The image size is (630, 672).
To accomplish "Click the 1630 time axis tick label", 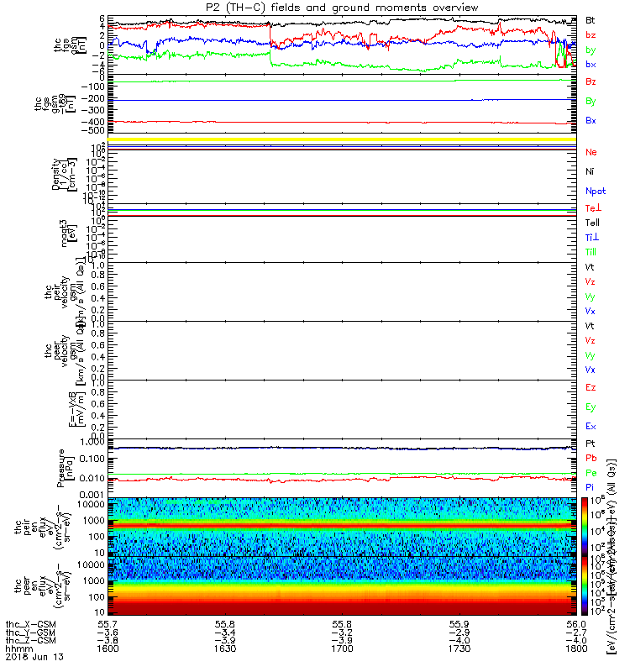I will pos(225,648).
